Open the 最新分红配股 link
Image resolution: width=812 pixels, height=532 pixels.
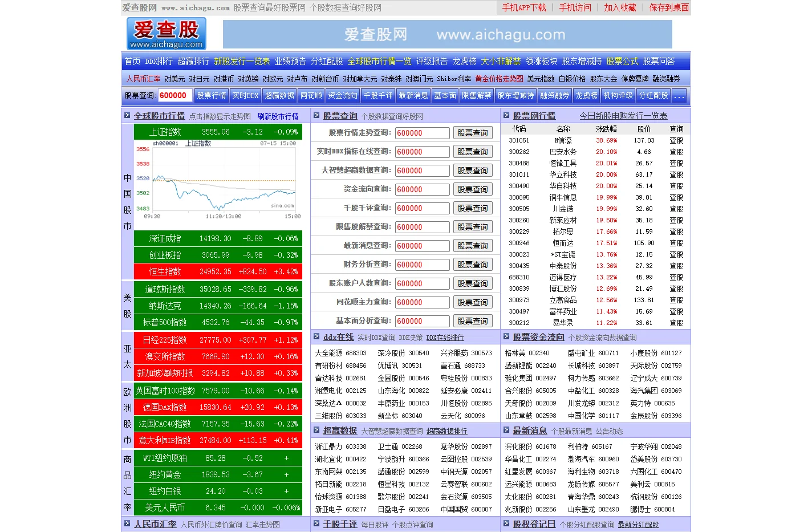(x=638, y=525)
